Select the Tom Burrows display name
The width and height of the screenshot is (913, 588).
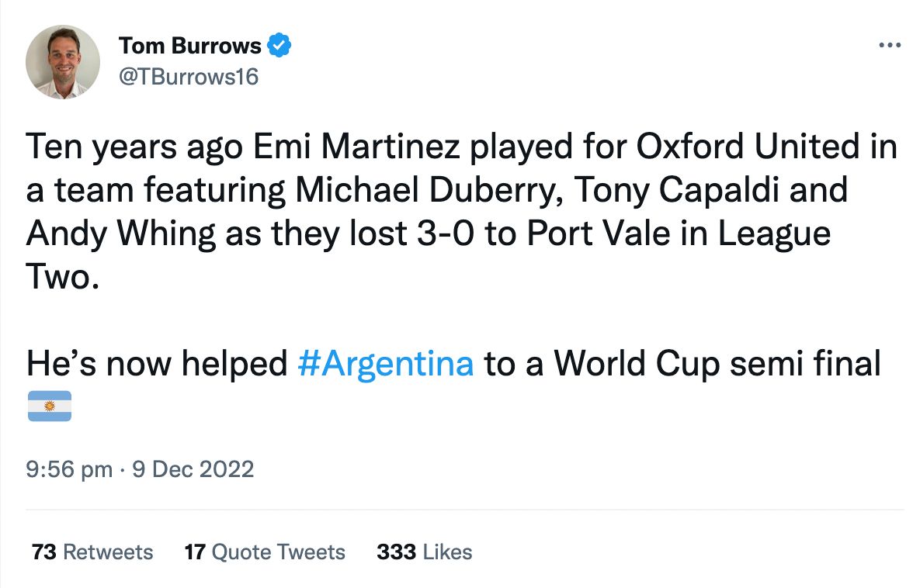pos(190,45)
